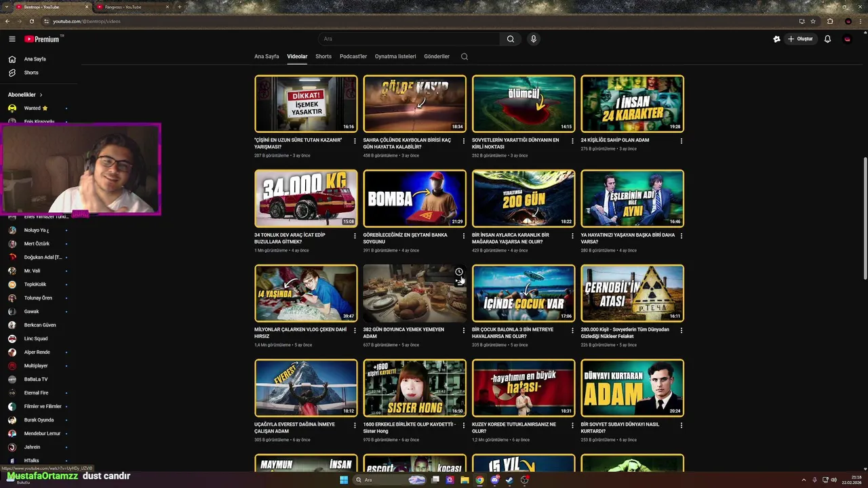Open options for Sovyetlerin yarattığı video
Image resolution: width=868 pixels, height=488 pixels.
point(572,141)
